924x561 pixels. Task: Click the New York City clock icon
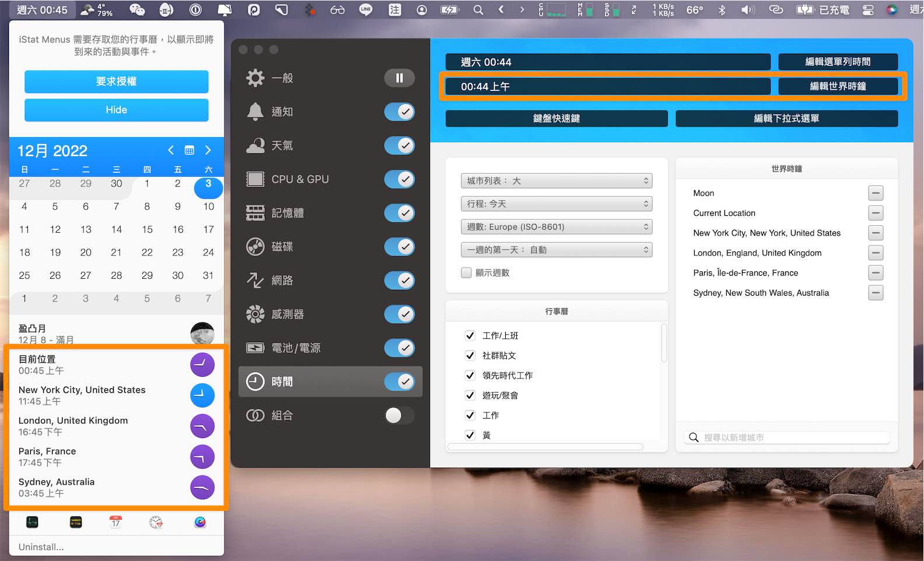(x=202, y=395)
